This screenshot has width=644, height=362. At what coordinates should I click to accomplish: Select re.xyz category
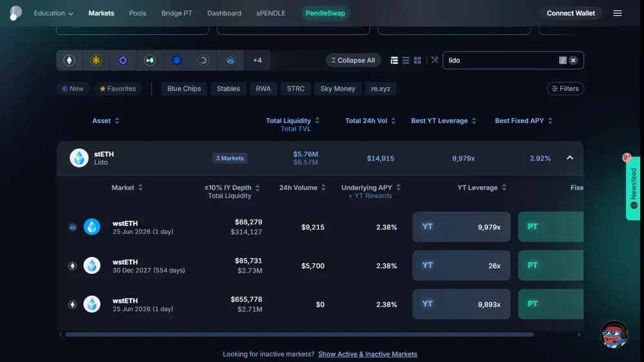(381, 89)
